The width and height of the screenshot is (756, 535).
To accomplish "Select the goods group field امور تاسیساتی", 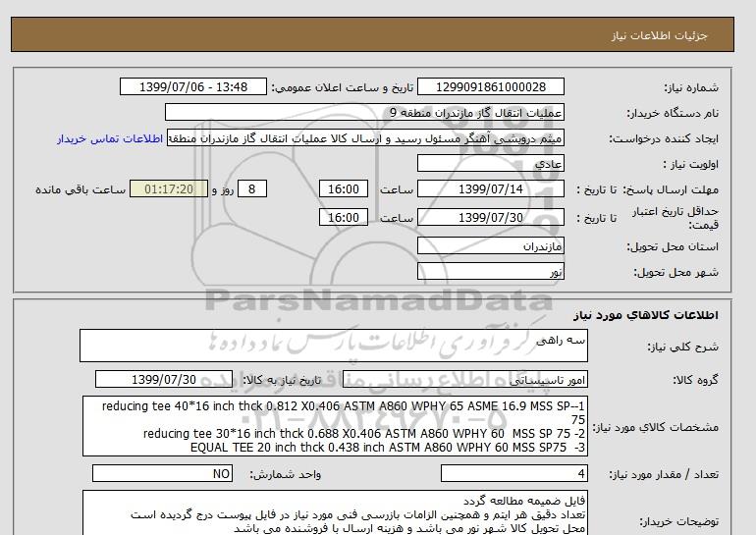I will pos(465,379).
